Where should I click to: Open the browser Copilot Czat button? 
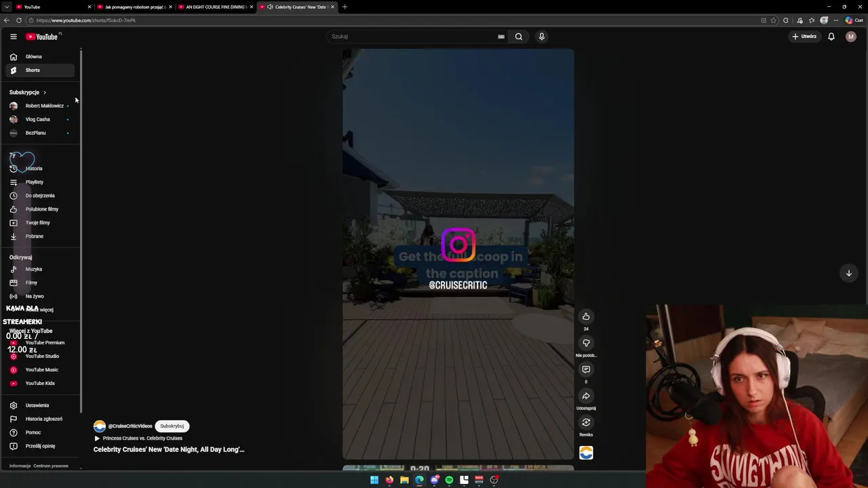coord(854,20)
